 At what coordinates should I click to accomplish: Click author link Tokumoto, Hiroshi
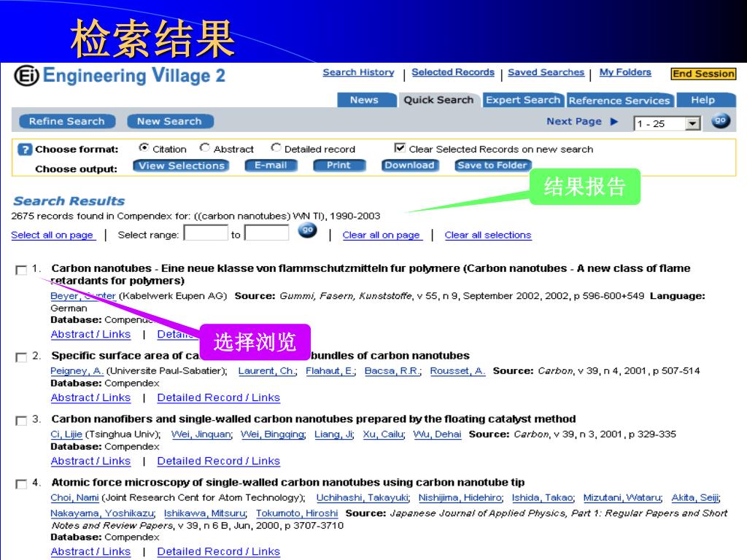click(x=297, y=513)
